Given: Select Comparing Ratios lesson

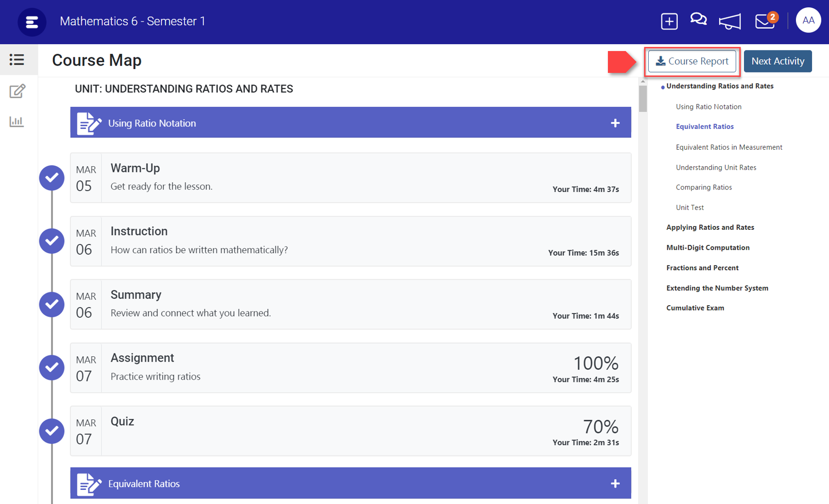Looking at the screenshot, I should (704, 188).
